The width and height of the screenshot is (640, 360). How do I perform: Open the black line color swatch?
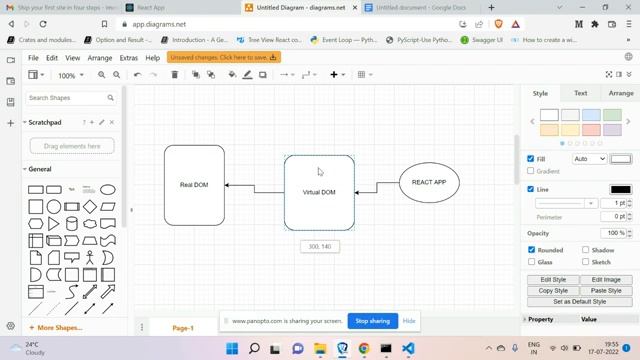[x=621, y=189]
